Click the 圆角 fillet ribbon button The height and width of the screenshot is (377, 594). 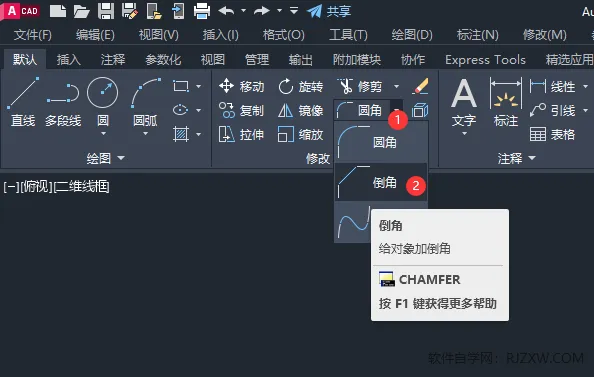(361, 110)
